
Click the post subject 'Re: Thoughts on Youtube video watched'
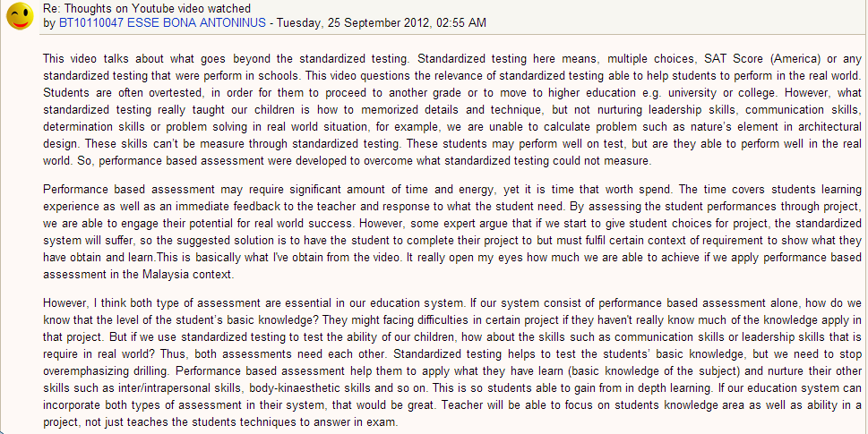click(x=147, y=9)
